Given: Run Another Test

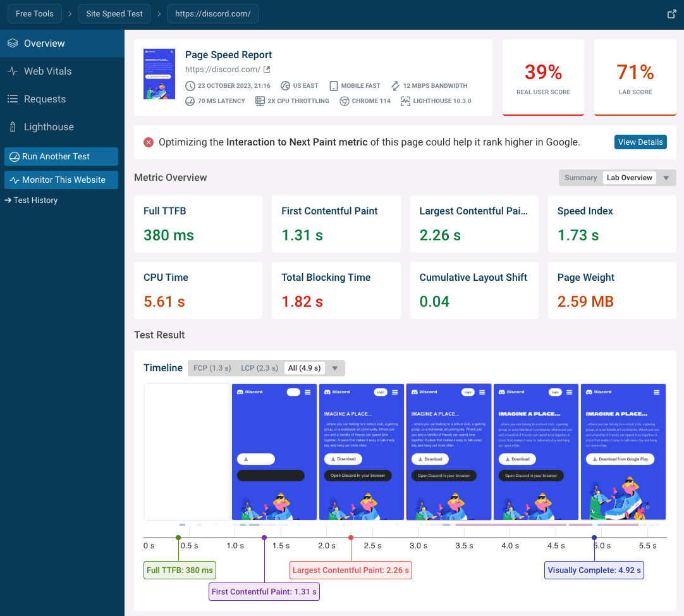Looking at the screenshot, I should pyautogui.click(x=61, y=156).
